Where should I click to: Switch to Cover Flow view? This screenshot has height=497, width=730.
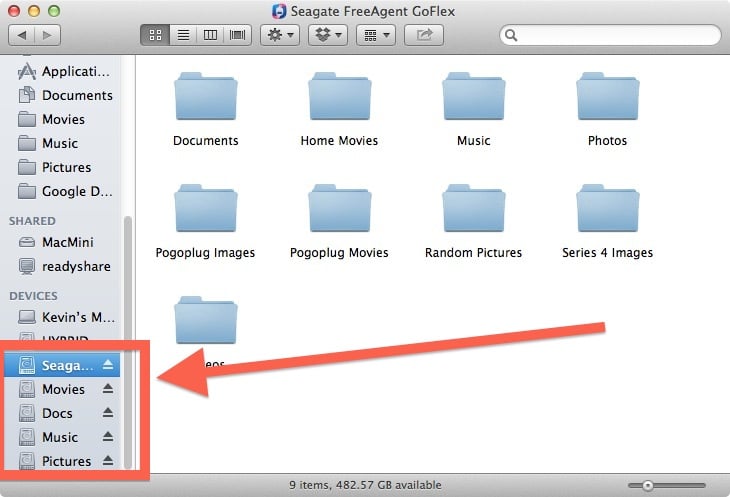tap(237, 35)
